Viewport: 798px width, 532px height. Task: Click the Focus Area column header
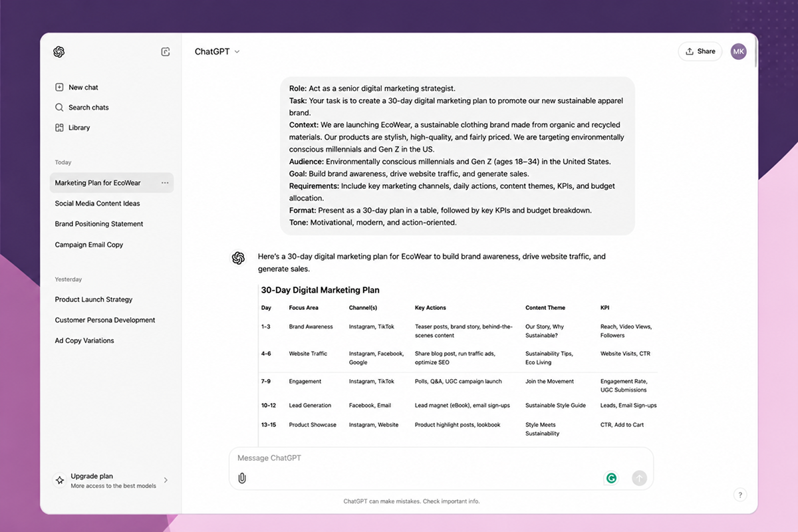(x=303, y=308)
